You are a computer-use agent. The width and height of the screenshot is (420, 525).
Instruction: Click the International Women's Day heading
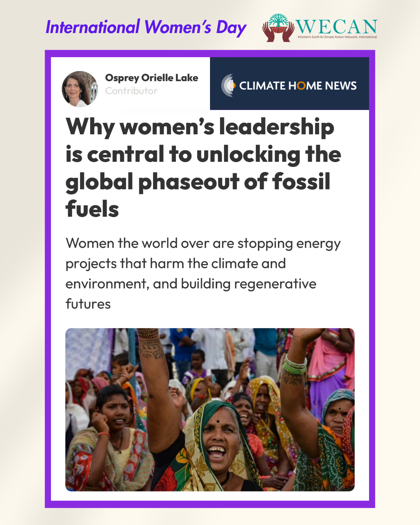pos(146,28)
